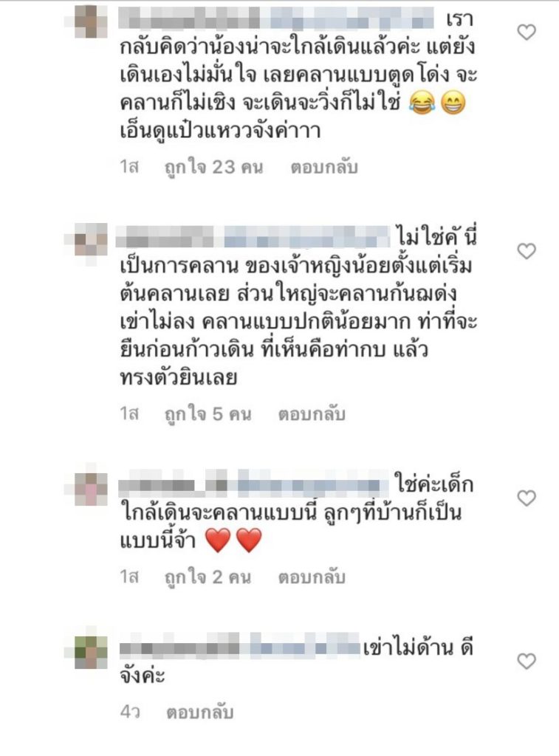This screenshot has width=559, height=756.
Task: Tap heart on the 'ใช่ค่ะเด็ก' comment
Action: pos(527,498)
